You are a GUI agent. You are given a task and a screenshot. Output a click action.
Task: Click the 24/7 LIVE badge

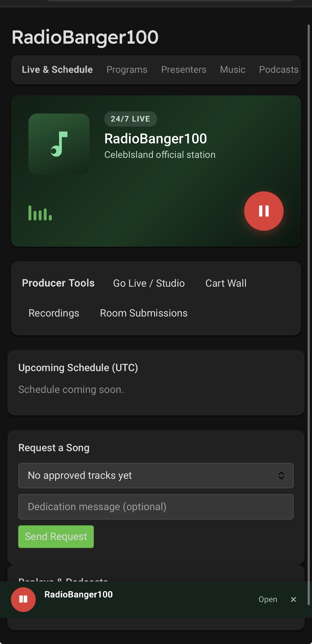[130, 119]
